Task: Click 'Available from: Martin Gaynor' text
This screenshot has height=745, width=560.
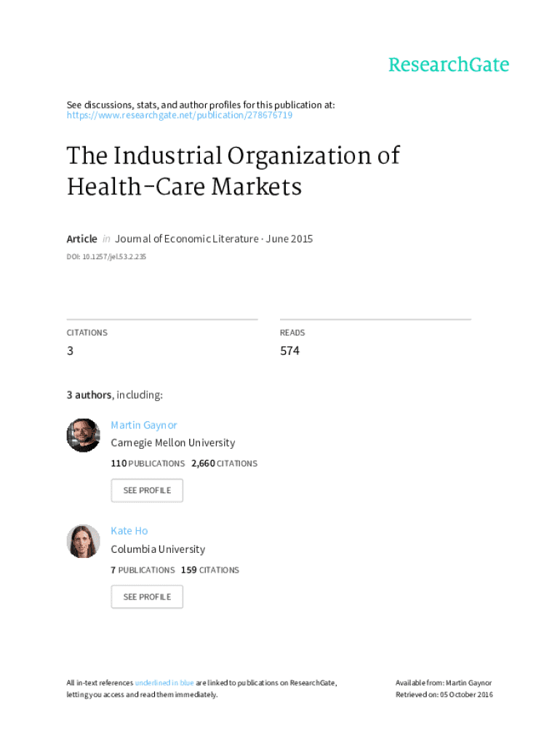Action: pos(444,683)
